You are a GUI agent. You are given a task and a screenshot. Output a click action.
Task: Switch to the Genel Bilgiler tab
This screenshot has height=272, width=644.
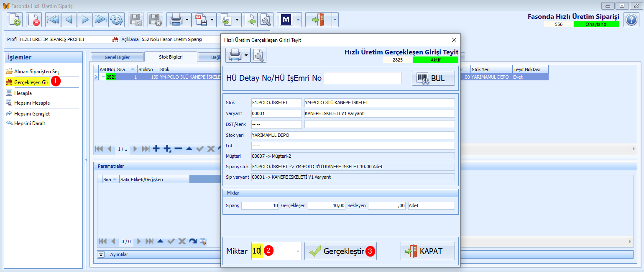pyautogui.click(x=117, y=57)
